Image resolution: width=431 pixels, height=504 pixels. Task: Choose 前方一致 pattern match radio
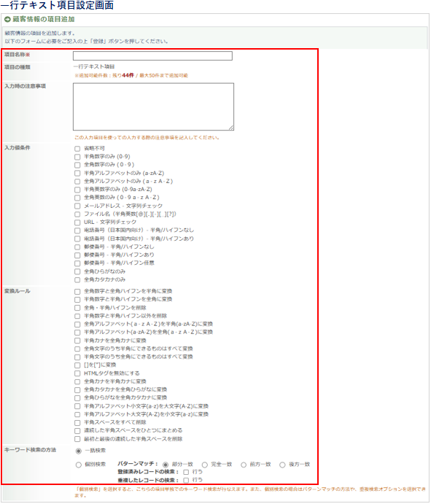[244, 465]
